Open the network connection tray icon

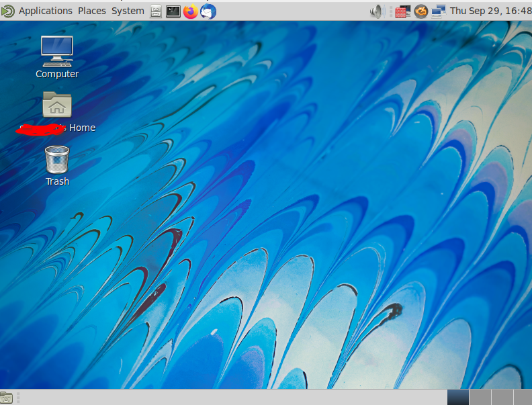439,11
